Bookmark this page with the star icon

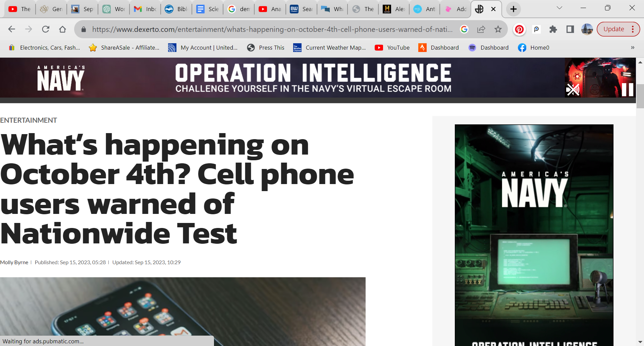click(498, 30)
